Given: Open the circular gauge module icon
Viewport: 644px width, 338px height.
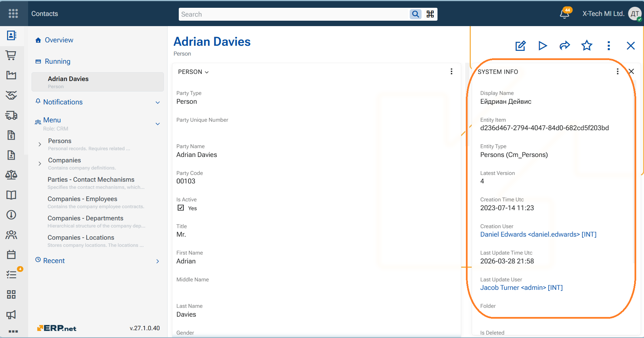Looking at the screenshot, I should click(x=12, y=215).
